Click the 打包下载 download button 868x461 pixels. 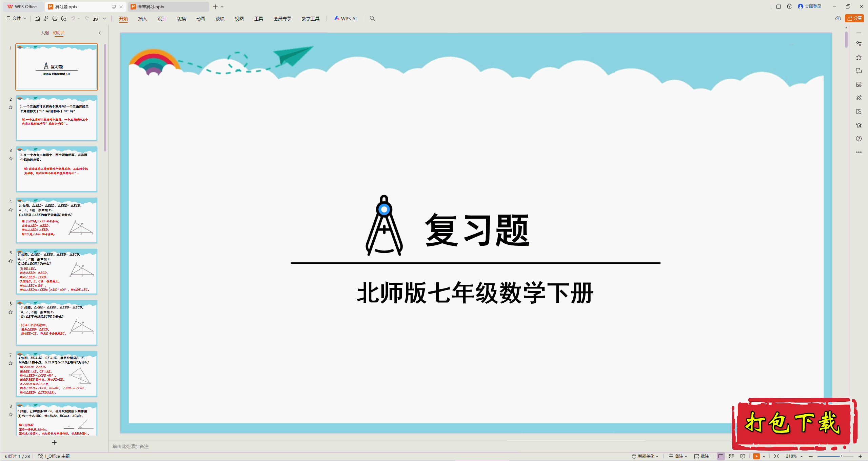tap(794, 424)
